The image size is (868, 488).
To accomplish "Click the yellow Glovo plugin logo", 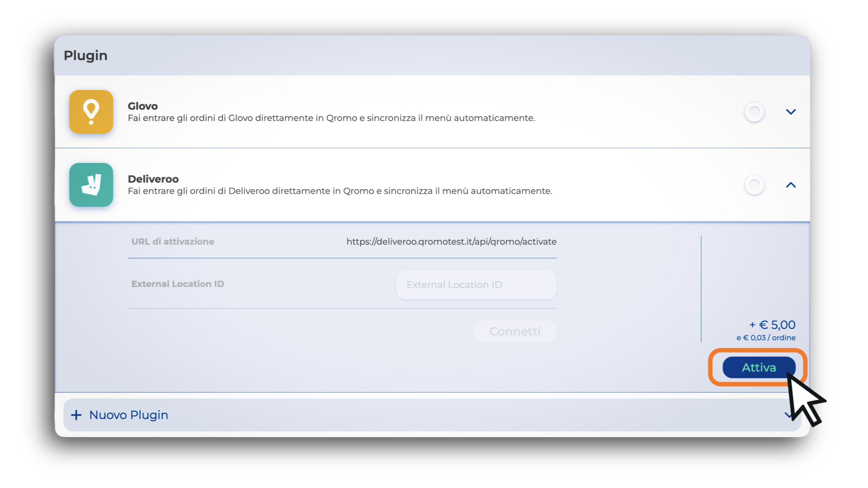I will (x=91, y=112).
